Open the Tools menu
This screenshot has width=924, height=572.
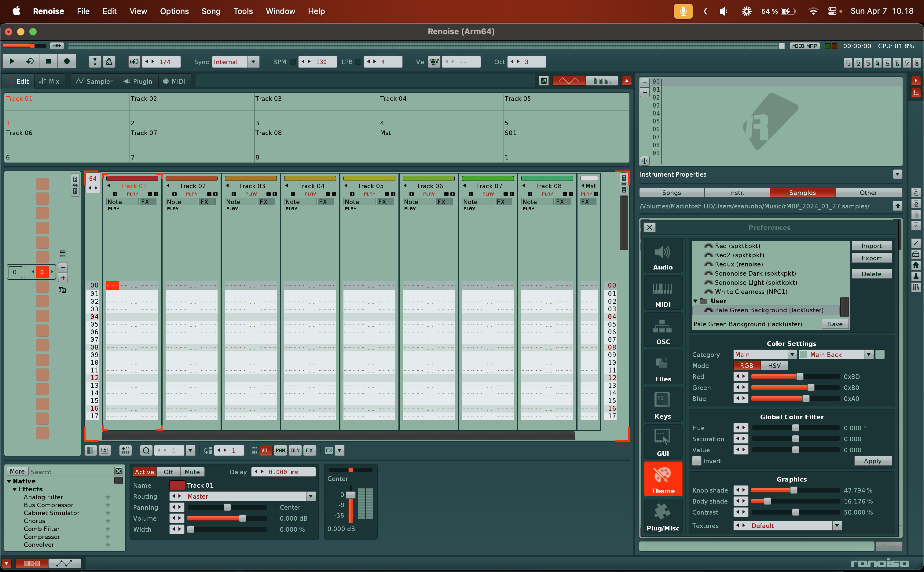243,11
